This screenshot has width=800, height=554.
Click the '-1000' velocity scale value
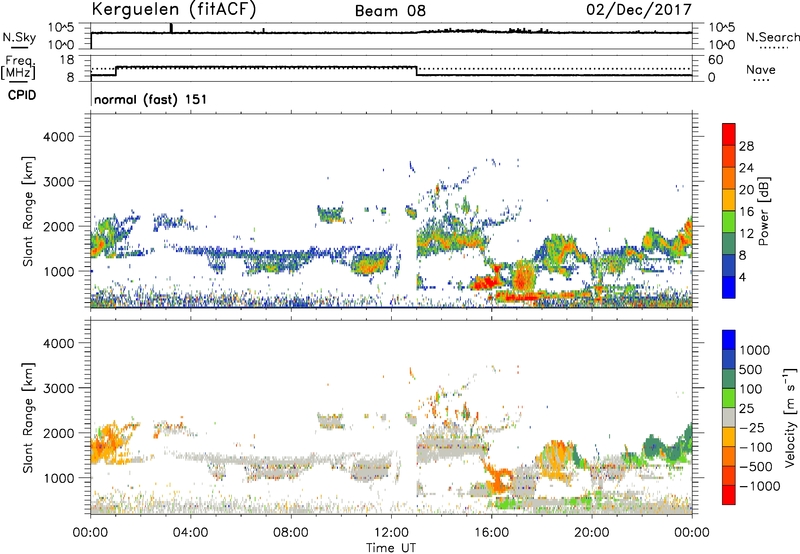pos(759,486)
